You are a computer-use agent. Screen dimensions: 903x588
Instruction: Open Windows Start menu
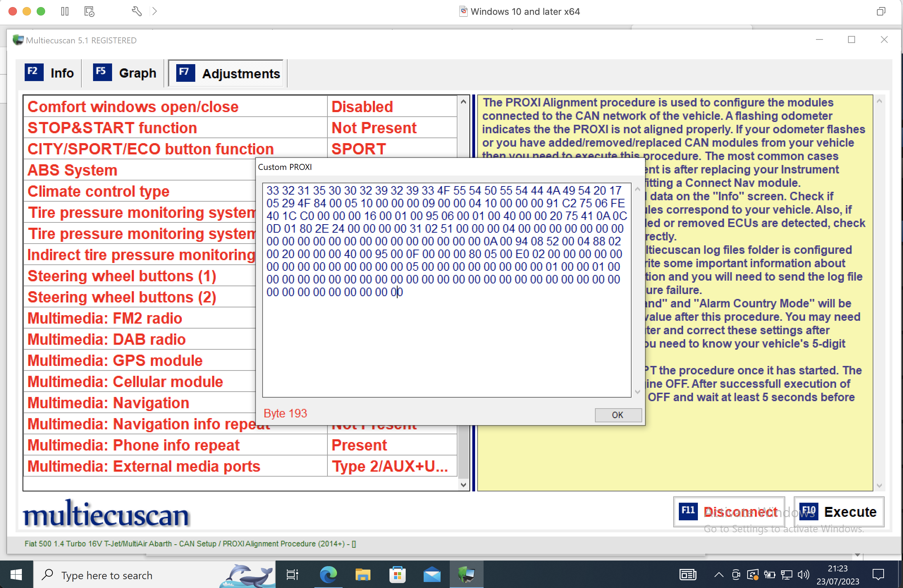(x=16, y=575)
